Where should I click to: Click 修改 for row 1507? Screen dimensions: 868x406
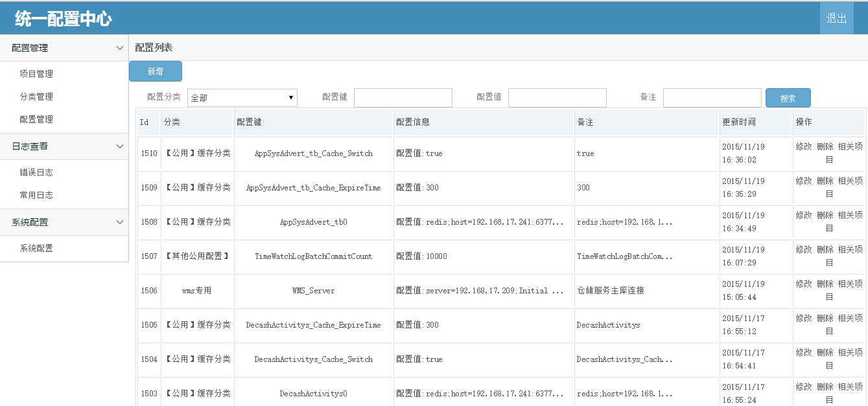point(804,249)
